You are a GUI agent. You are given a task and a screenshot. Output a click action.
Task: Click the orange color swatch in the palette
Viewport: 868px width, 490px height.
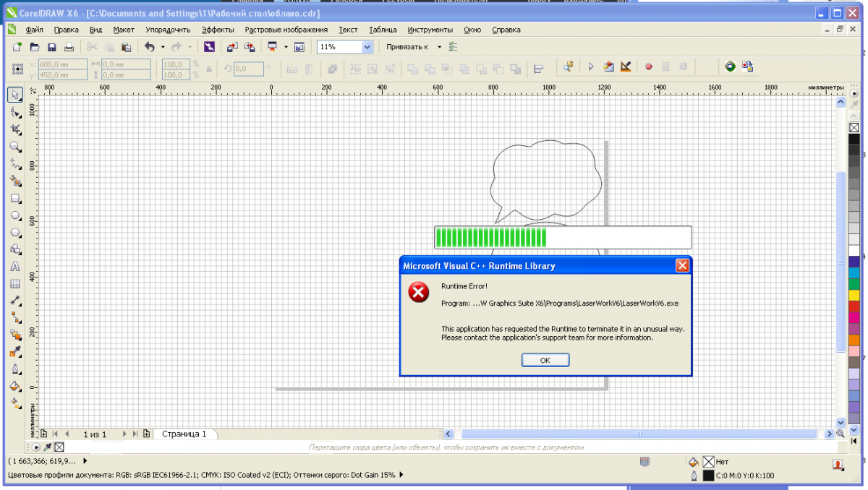tap(854, 340)
